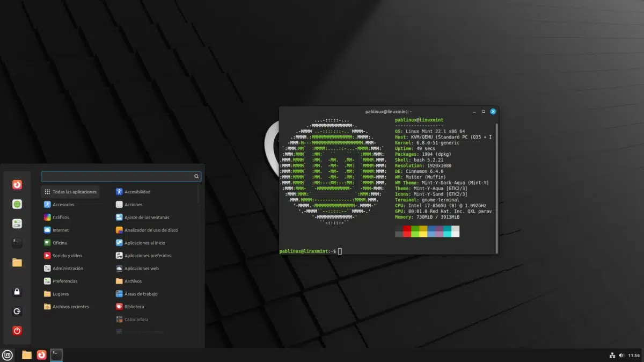
Task: Open the Files manager folder icon
Action: (17, 262)
